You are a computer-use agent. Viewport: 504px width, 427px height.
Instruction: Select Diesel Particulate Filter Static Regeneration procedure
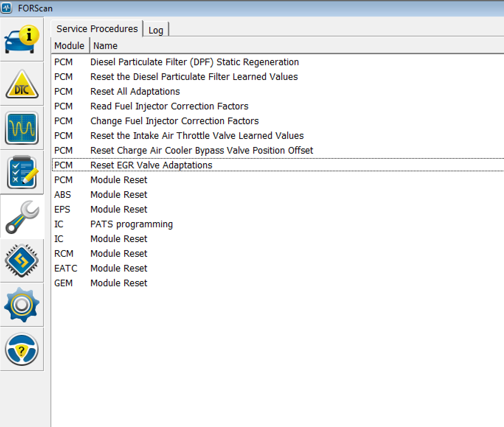tap(194, 62)
